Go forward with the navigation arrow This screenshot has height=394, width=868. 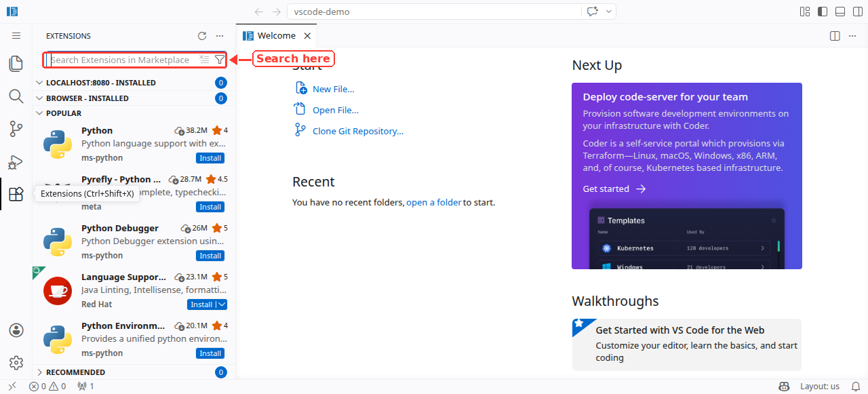click(x=276, y=12)
